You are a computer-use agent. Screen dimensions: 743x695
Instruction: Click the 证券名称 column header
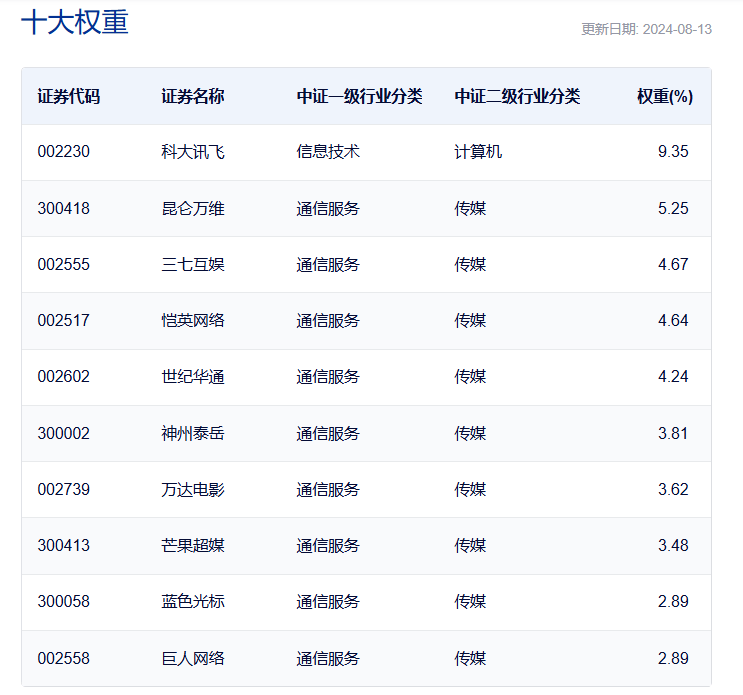tap(193, 96)
